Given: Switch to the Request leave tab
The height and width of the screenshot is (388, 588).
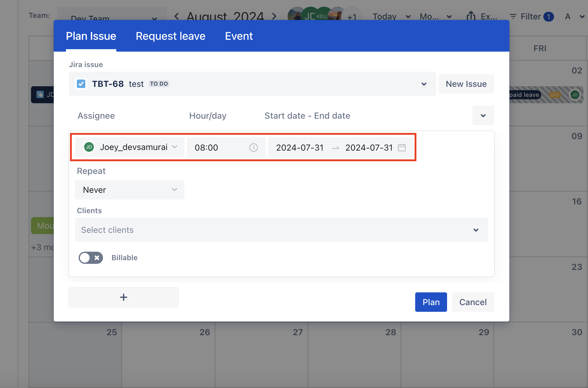Looking at the screenshot, I should [170, 36].
